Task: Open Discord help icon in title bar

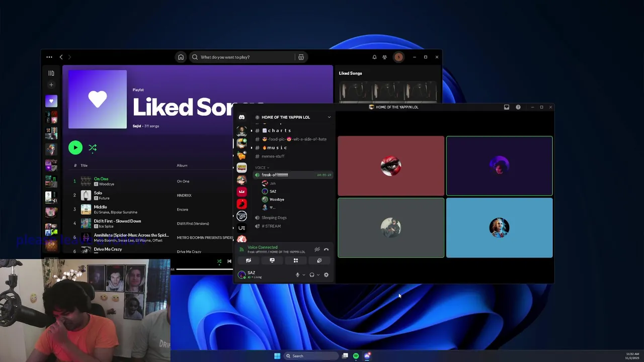Action: click(518, 107)
